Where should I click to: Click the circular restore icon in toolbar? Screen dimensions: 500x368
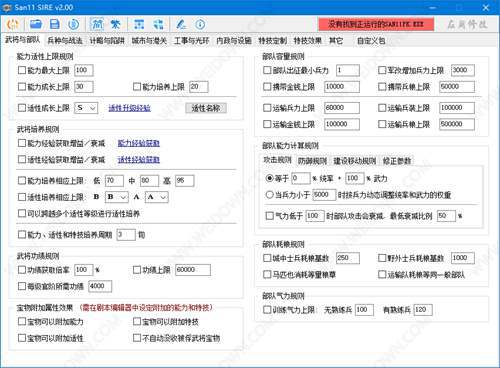(x=73, y=24)
